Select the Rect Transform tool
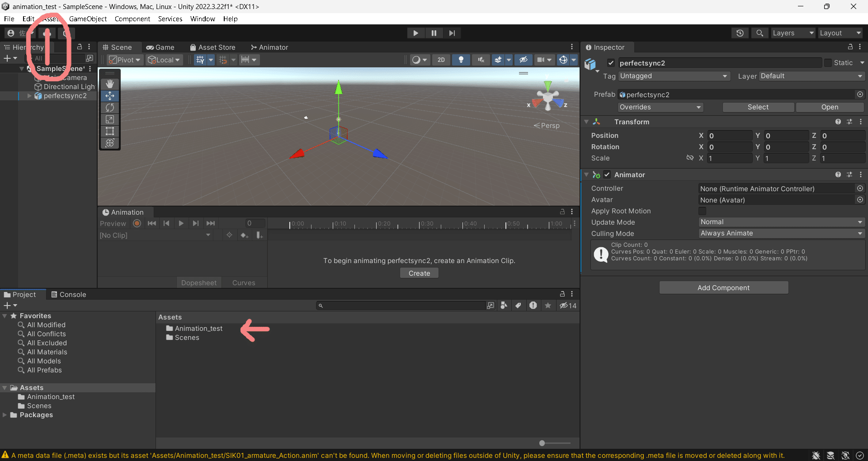868x461 pixels. (x=109, y=131)
